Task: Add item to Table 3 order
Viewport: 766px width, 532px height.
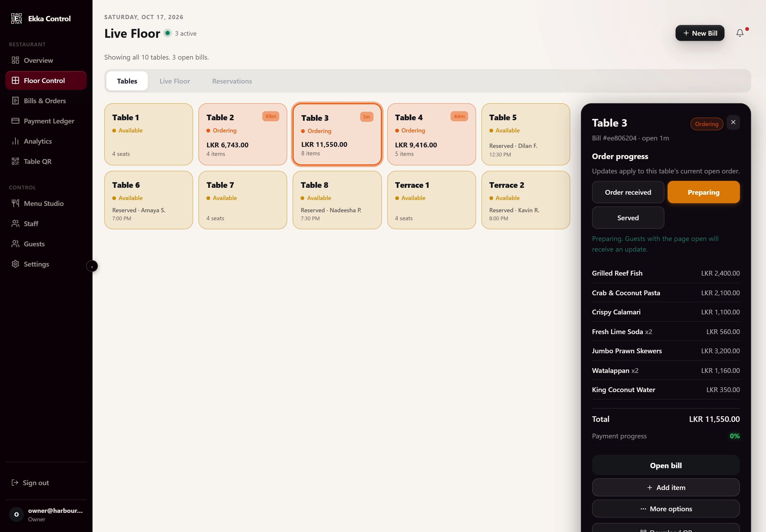Action: (x=666, y=487)
